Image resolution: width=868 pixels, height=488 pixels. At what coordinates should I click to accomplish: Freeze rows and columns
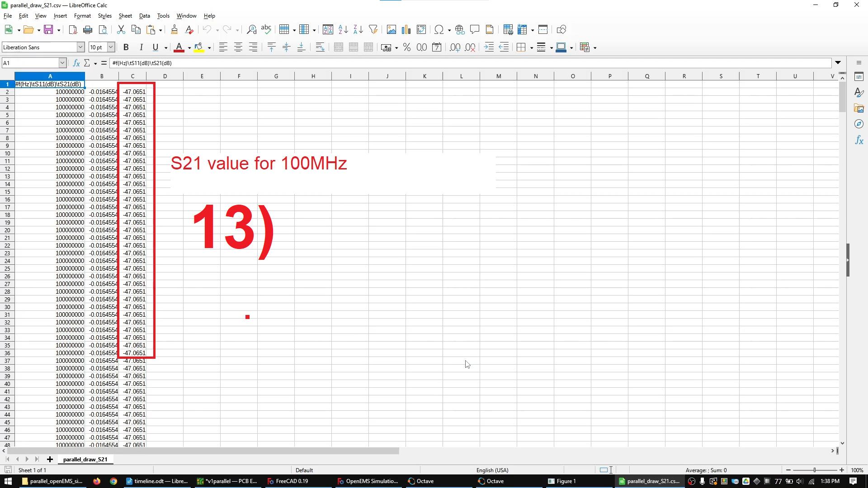[x=522, y=29]
